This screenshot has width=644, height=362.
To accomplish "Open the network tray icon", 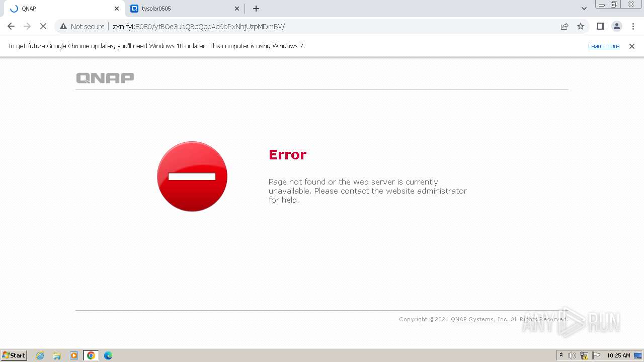I will click(584, 355).
